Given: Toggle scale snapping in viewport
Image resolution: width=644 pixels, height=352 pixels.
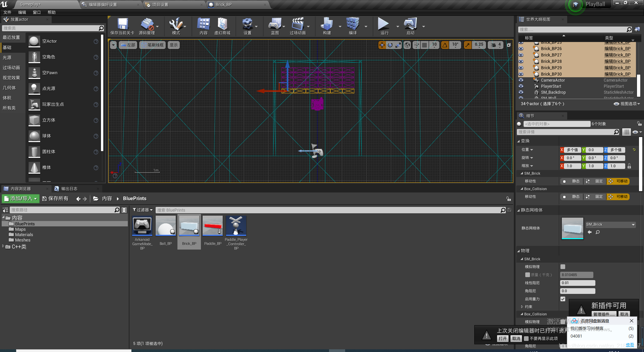Looking at the screenshot, I should pos(468,45).
